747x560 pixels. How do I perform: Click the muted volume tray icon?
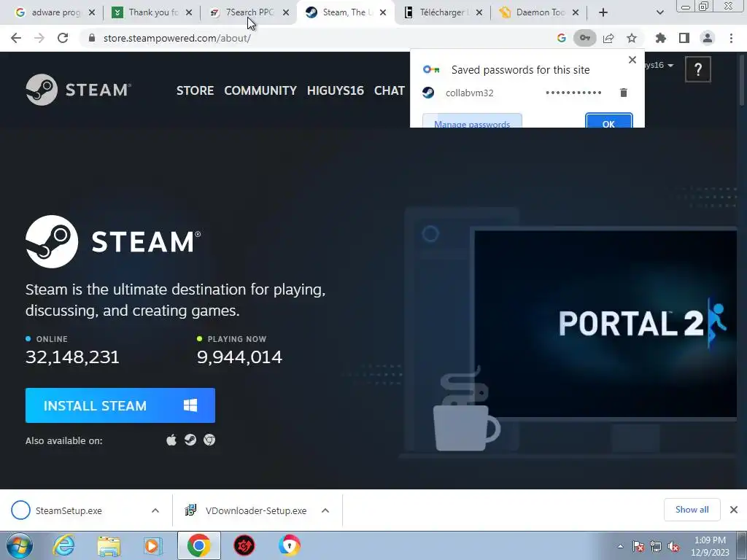coord(673,546)
